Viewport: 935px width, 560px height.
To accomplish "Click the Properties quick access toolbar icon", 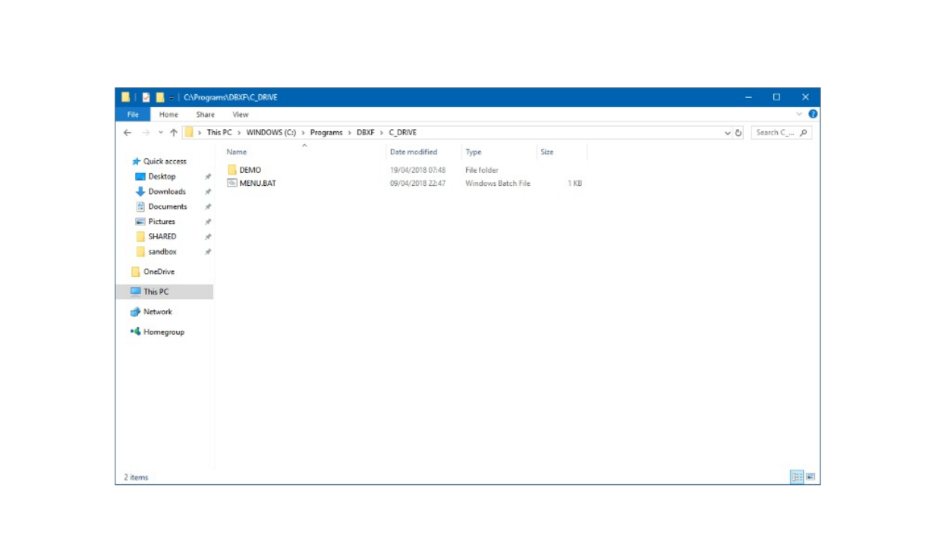I will (x=146, y=97).
